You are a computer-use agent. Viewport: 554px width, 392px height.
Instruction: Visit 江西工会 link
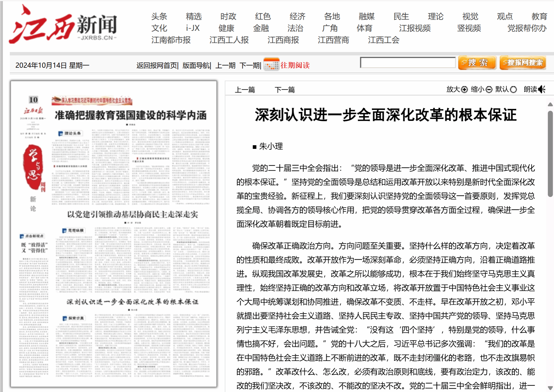click(384, 40)
